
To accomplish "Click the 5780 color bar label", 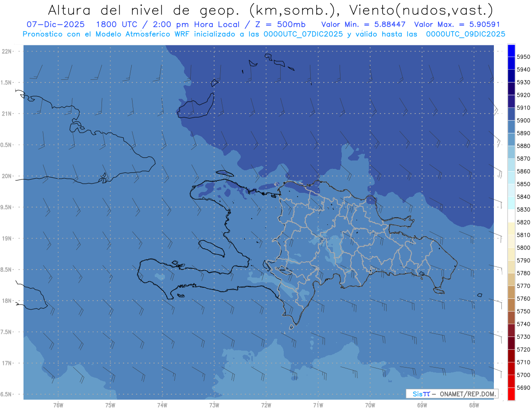I will (x=523, y=273).
